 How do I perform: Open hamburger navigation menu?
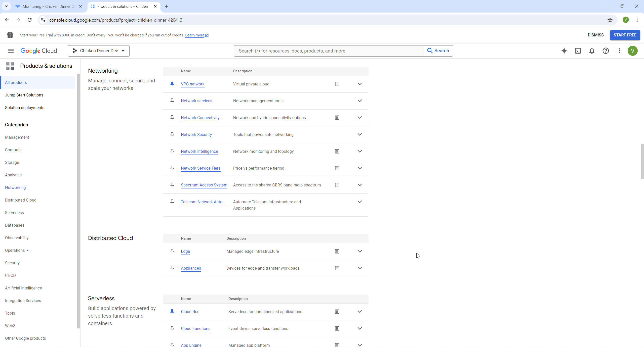click(x=11, y=51)
